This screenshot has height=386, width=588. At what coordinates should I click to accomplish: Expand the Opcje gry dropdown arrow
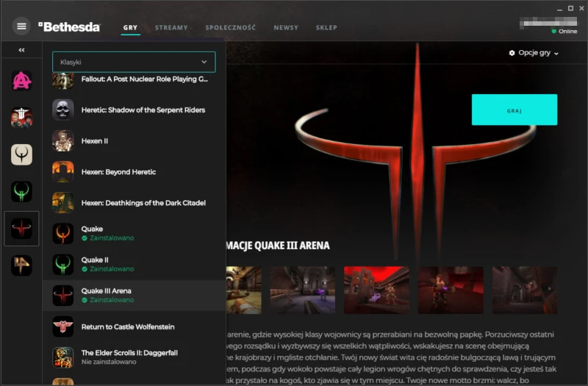coord(556,54)
